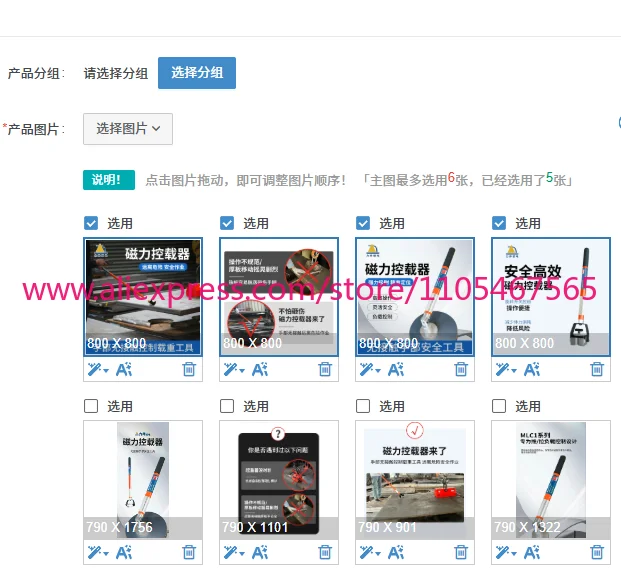Viewport: 621px width, 574px height.
Task: Click AI icon under 790 X 1756 image
Action: pos(124,552)
